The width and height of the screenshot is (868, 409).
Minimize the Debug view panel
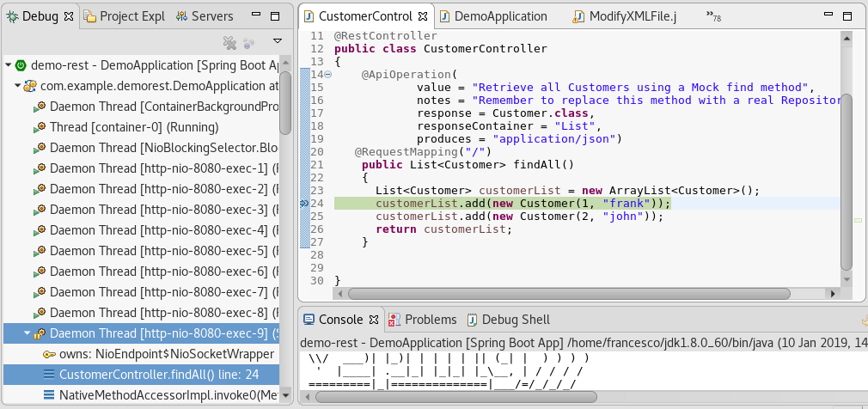click(x=255, y=15)
